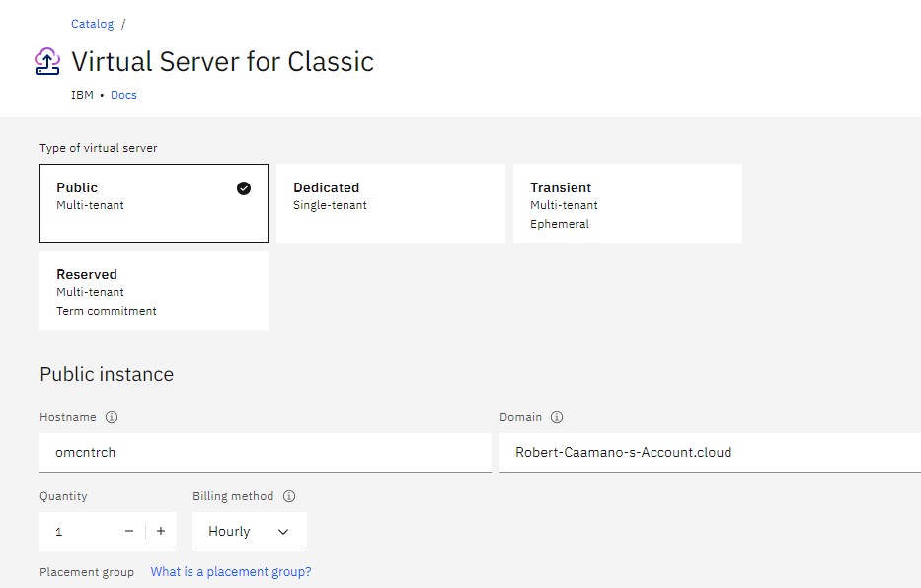
Task: Choose the Reserved term commitment server type
Action: 153,290
